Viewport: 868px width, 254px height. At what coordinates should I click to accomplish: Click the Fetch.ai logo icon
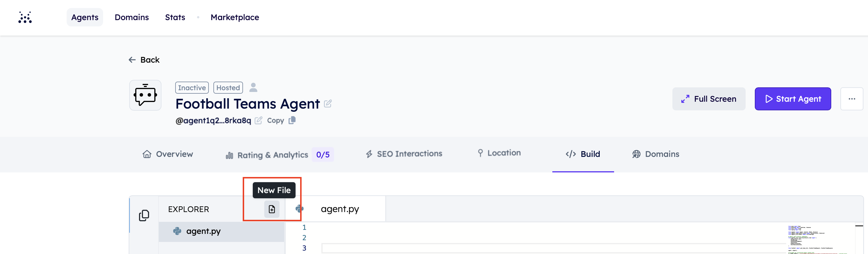[x=25, y=17]
